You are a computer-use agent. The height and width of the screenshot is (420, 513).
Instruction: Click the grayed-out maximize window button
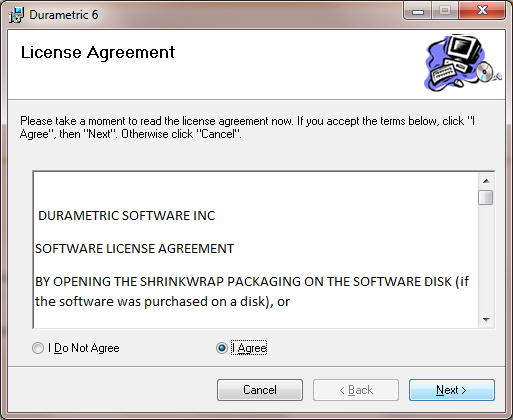(445, 11)
